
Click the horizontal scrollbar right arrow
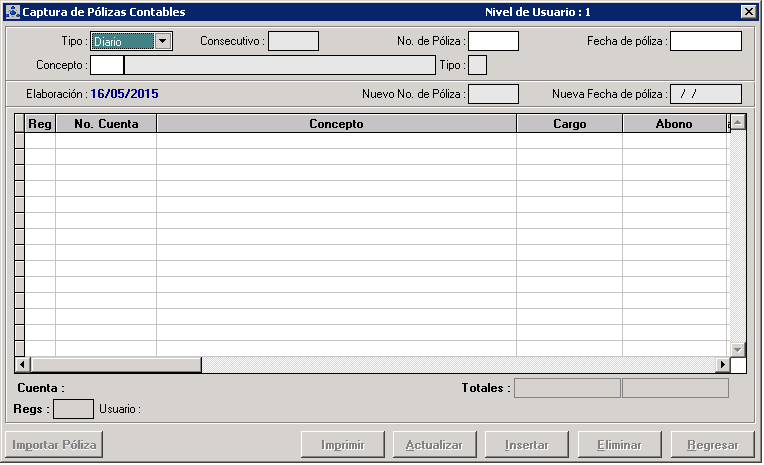(722, 365)
